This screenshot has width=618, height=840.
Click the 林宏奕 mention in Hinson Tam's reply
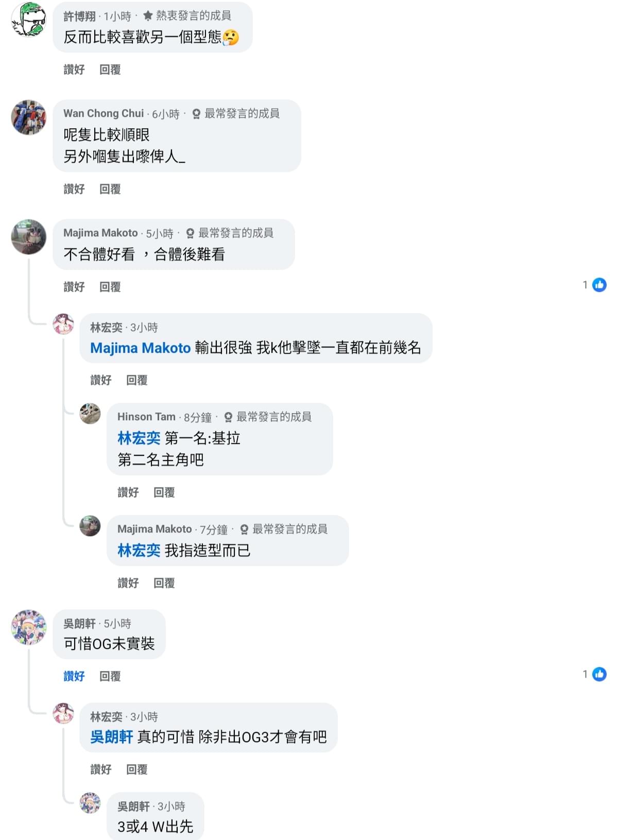point(139,438)
